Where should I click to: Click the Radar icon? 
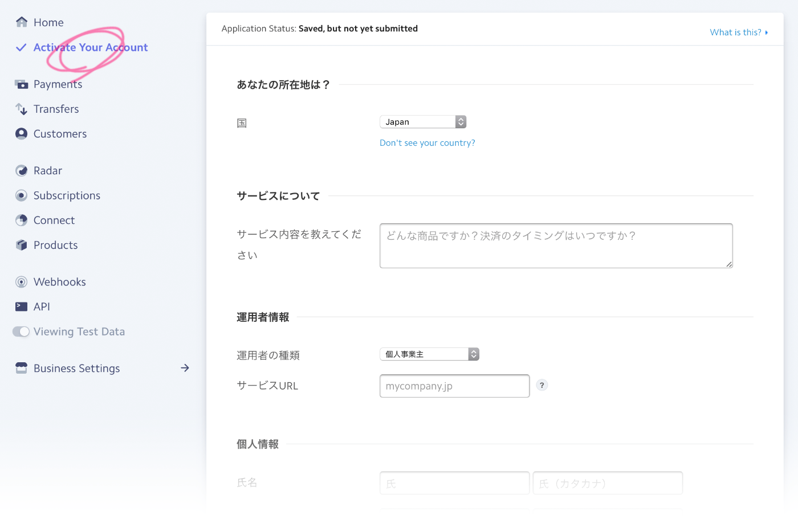[22, 170]
